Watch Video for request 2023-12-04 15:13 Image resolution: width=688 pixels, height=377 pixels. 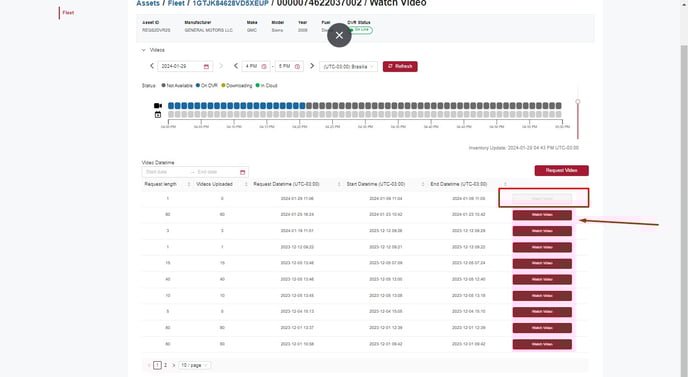point(542,312)
